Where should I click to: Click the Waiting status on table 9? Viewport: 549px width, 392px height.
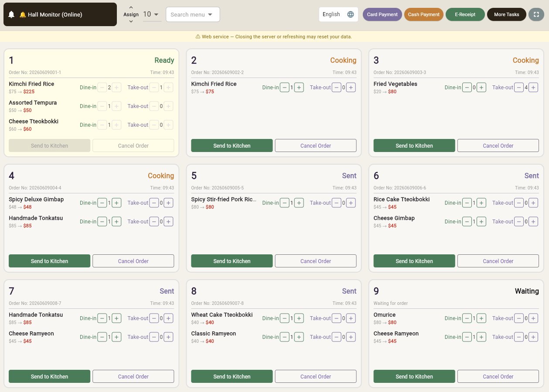coord(527,291)
